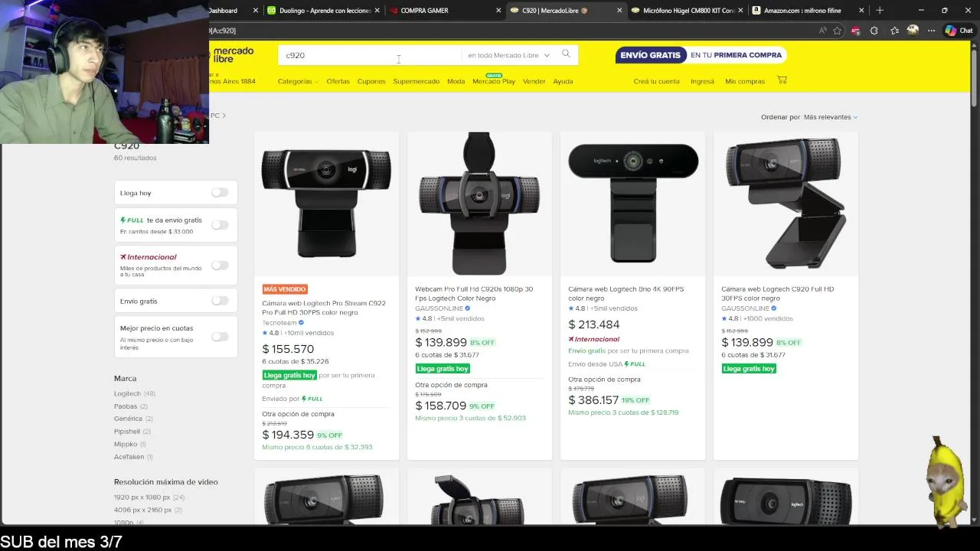The image size is (980, 551).
Task: Open the shopping cart
Action: [782, 80]
